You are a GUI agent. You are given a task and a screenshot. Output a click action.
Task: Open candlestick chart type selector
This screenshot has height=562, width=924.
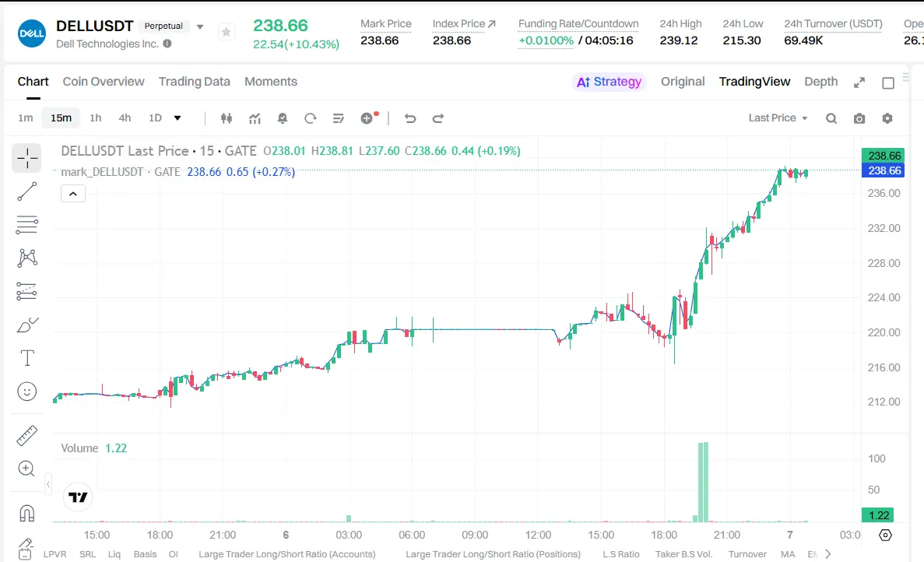227,118
